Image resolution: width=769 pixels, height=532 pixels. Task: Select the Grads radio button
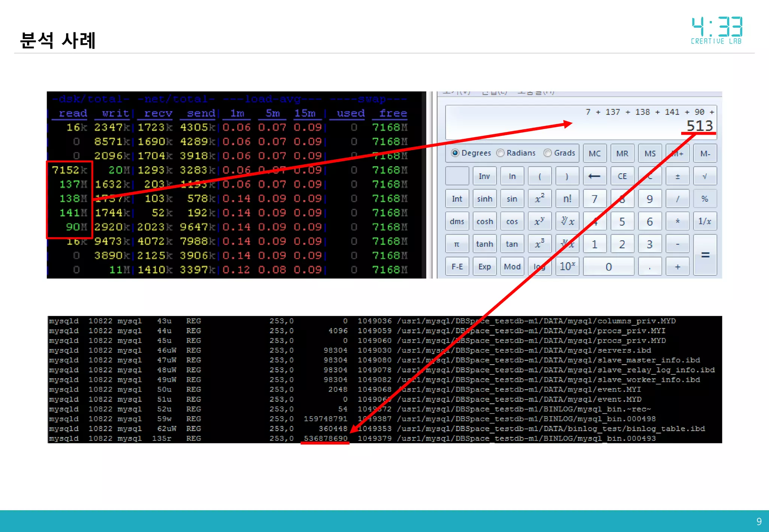pyautogui.click(x=548, y=153)
